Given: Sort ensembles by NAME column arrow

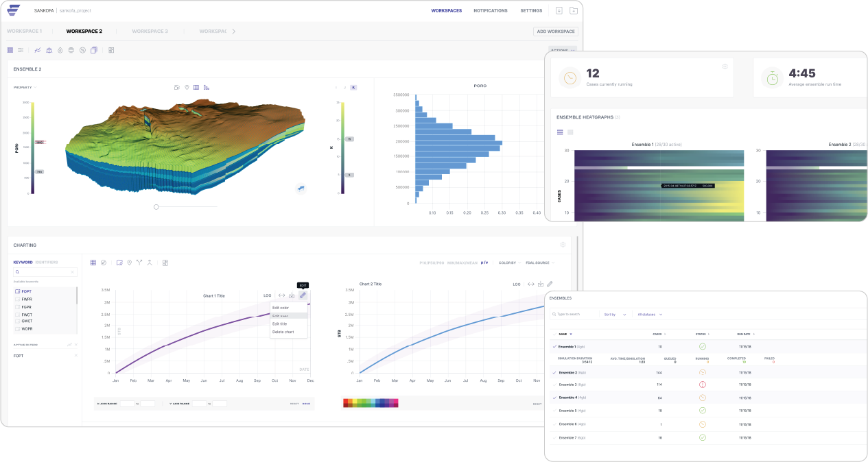Looking at the screenshot, I should tap(570, 334).
